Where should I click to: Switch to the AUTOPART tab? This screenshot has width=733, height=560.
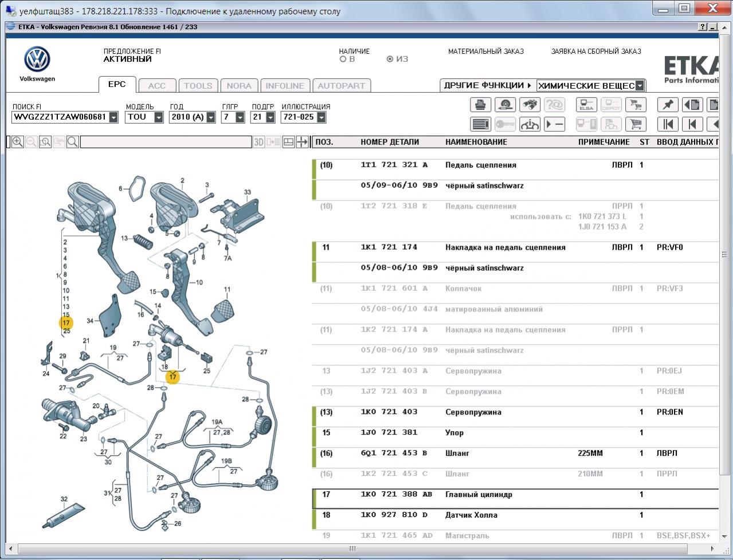(x=341, y=86)
